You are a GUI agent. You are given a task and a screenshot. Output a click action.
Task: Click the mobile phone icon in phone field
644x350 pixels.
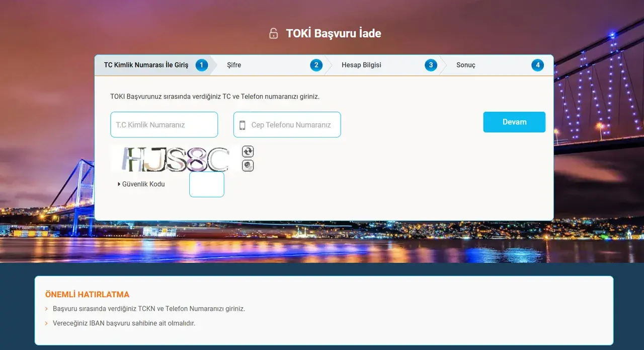tap(243, 125)
